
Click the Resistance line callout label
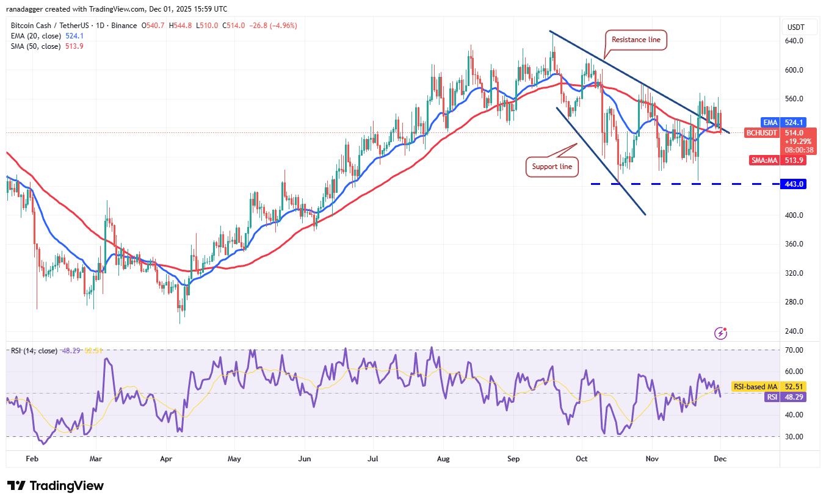pos(637,40)
